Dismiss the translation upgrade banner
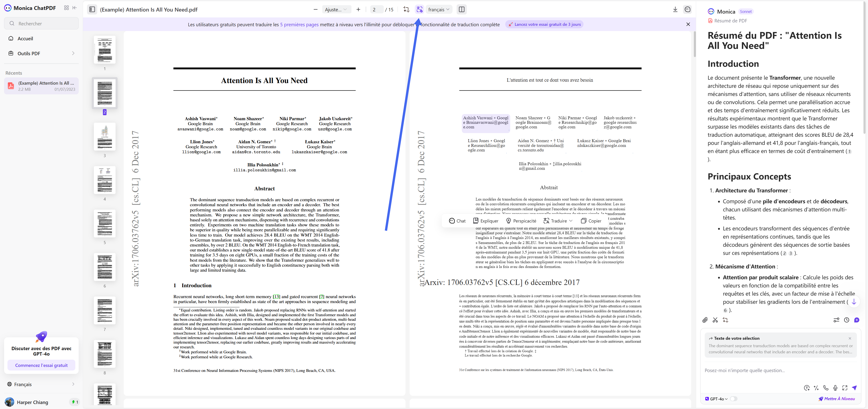Screen dimensions: 868x409 pyautogui.click(x=688, y=24)
